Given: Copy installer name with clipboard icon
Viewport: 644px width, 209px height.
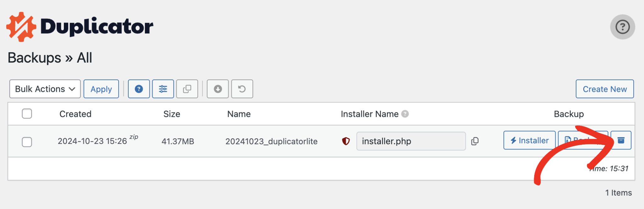Looking at the screenshot, I should tap(475, 141).
